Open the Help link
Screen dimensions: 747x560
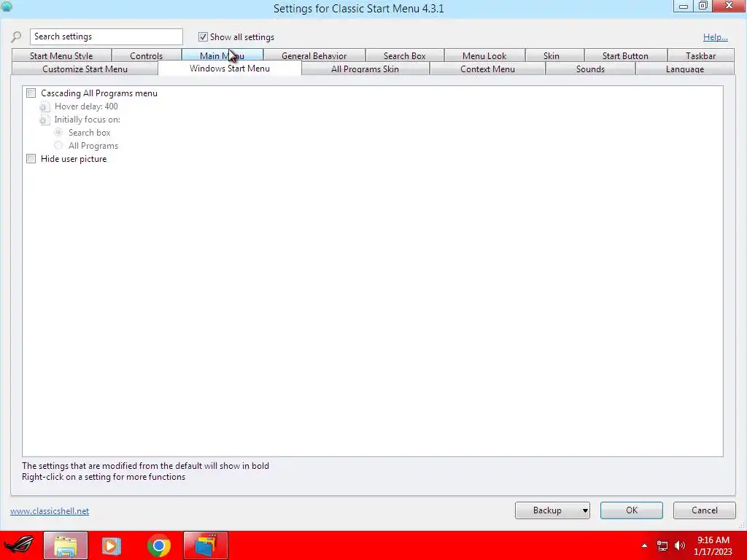pyautogui.click(x=715, y=37)
